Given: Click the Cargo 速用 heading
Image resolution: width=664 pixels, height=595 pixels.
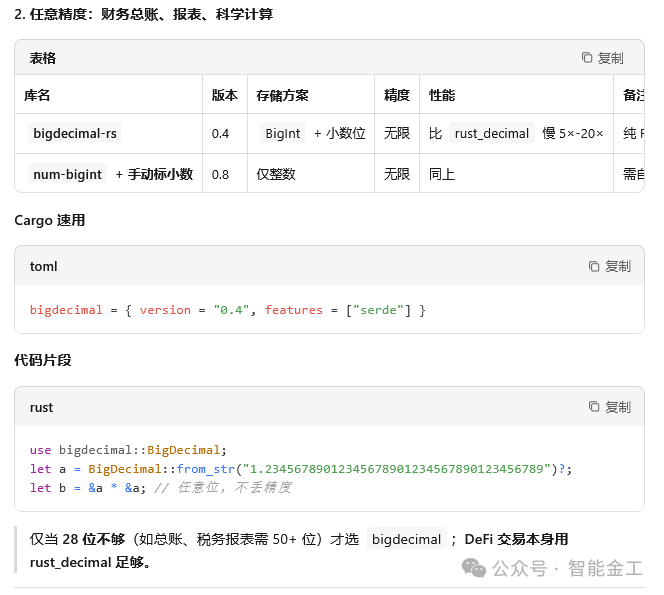Looking at the screenshot, I should (x=50, y=220).
